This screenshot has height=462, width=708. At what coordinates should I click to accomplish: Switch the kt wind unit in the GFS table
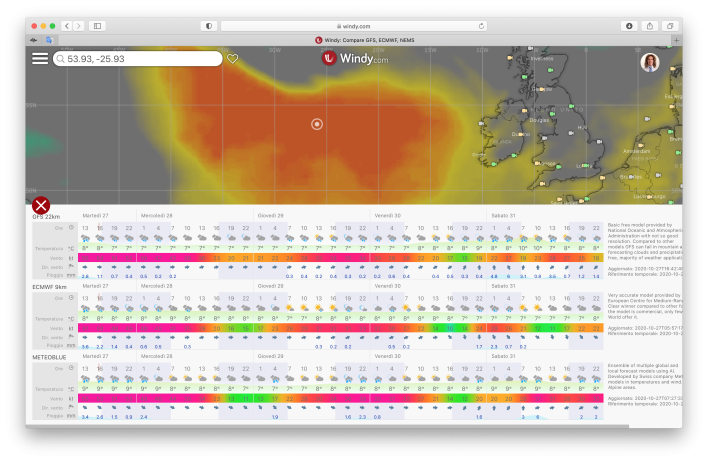click(71, 258)
